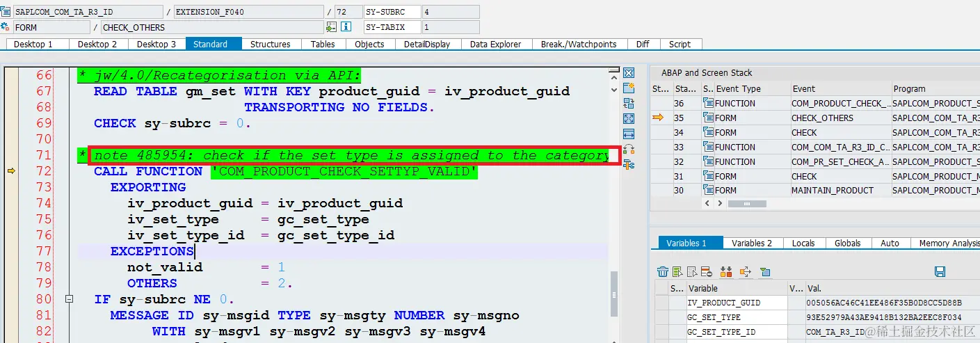Click the navigate-to-position icon after CHECK_OTHERS

point(331,28)
